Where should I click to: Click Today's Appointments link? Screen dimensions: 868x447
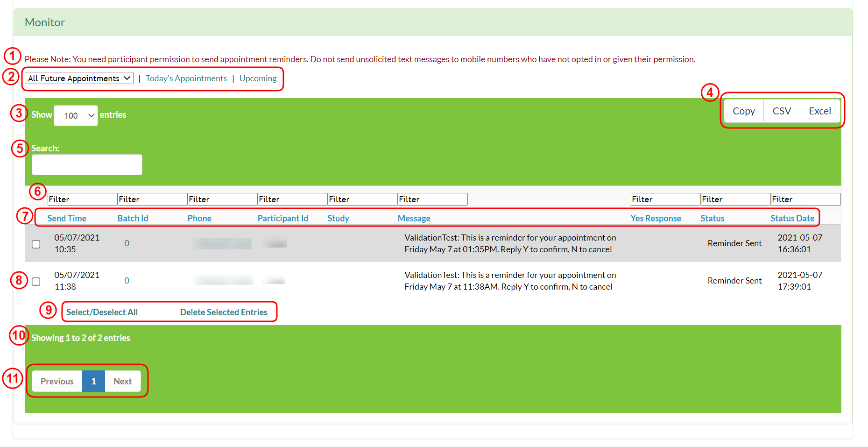click(x=186, y=78)
